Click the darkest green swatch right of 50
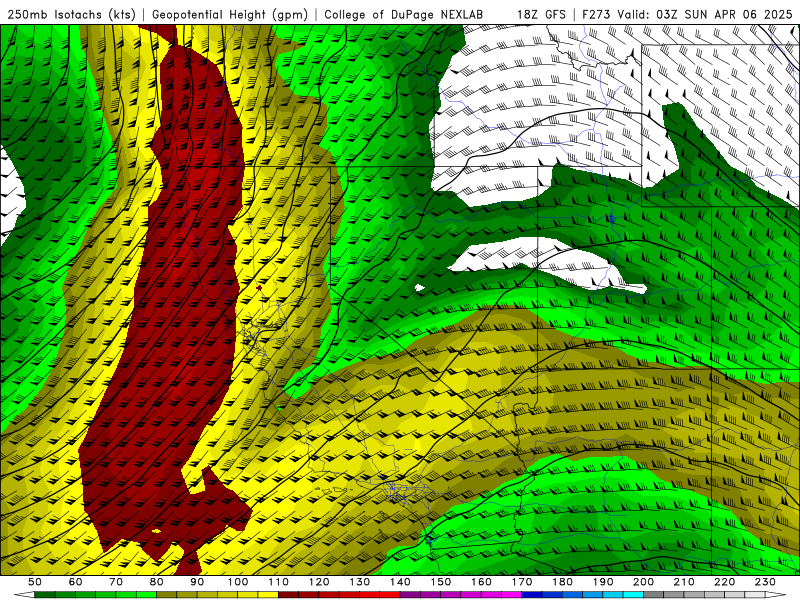This screenshot has height=600, width=800. coord(45,595)
